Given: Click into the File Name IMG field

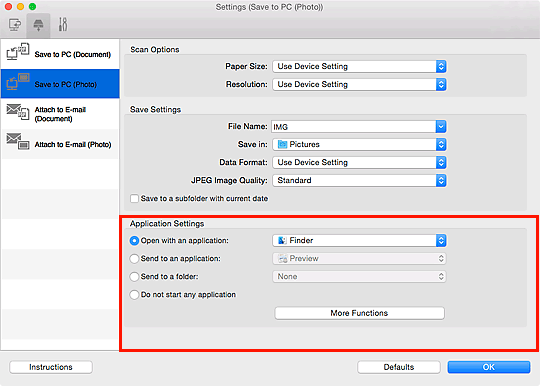Looking at the screenshot, I should click(x=353, y=127).
